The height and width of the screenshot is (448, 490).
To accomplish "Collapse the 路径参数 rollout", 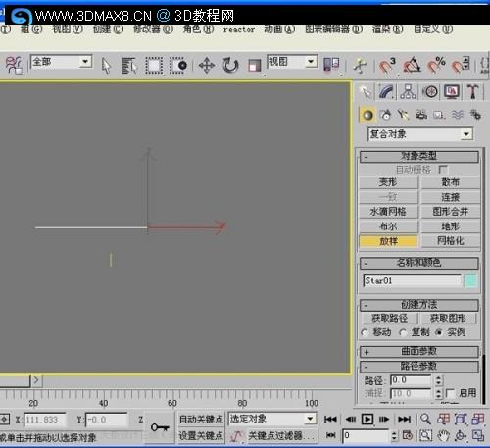I will [419, 367].
